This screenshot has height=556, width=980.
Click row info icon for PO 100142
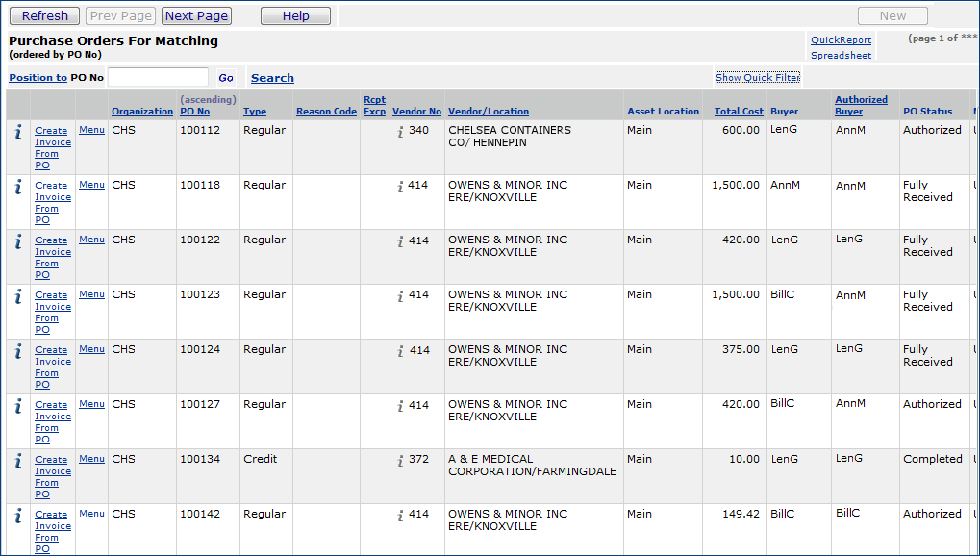[x=17, y=516]
